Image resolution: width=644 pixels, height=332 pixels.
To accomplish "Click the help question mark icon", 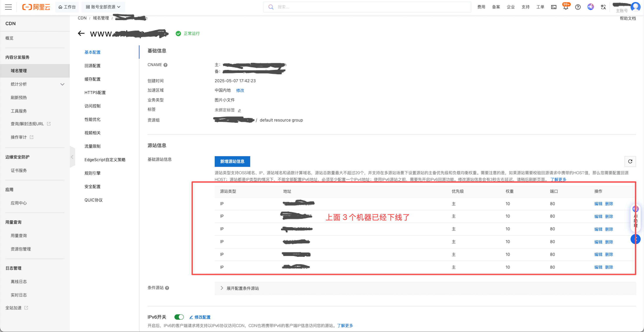I will pos(578,7).
